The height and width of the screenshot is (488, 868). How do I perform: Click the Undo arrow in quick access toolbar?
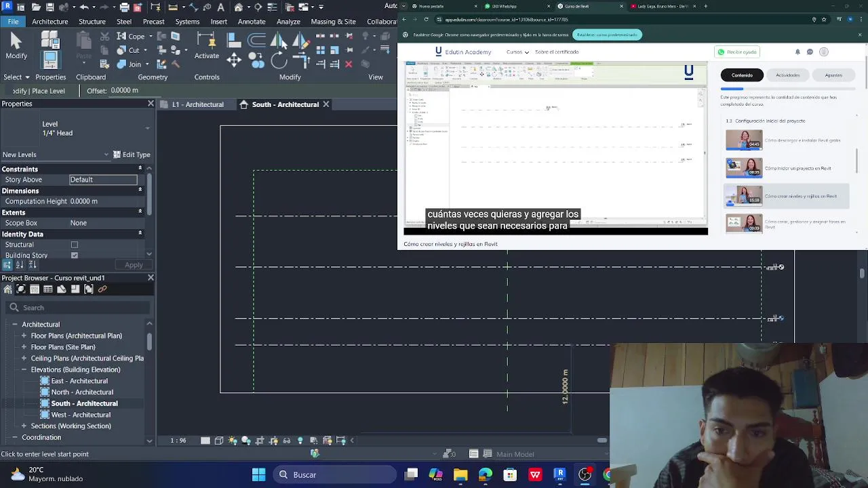(x=84, y=7)
